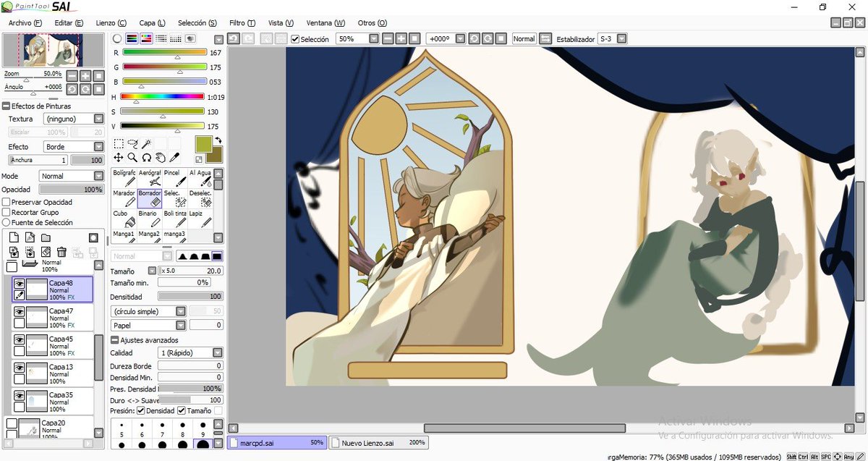Open the Archivo menu
Viewport: 868px width, 461px height.
[x=25, y=23]
